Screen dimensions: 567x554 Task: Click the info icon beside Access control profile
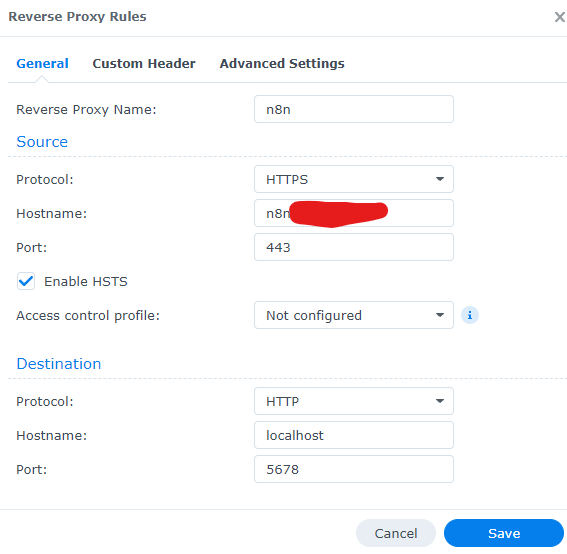470,315
